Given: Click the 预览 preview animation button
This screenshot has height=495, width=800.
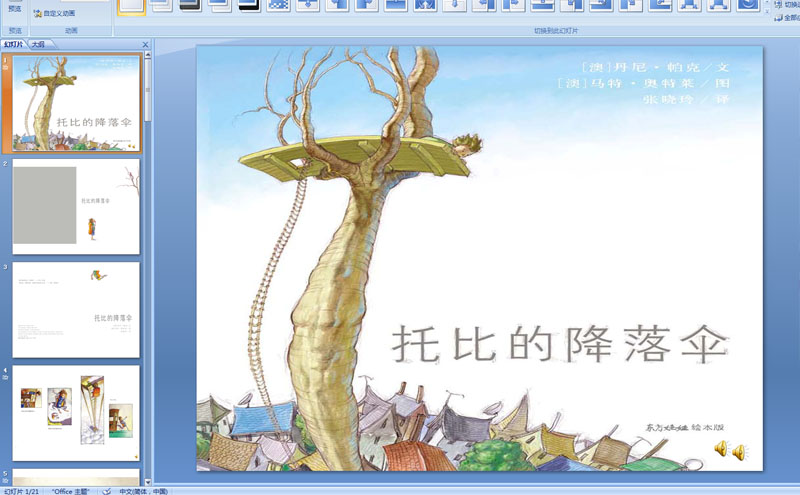Looking at the screenshot, I should tap(15, 7).
